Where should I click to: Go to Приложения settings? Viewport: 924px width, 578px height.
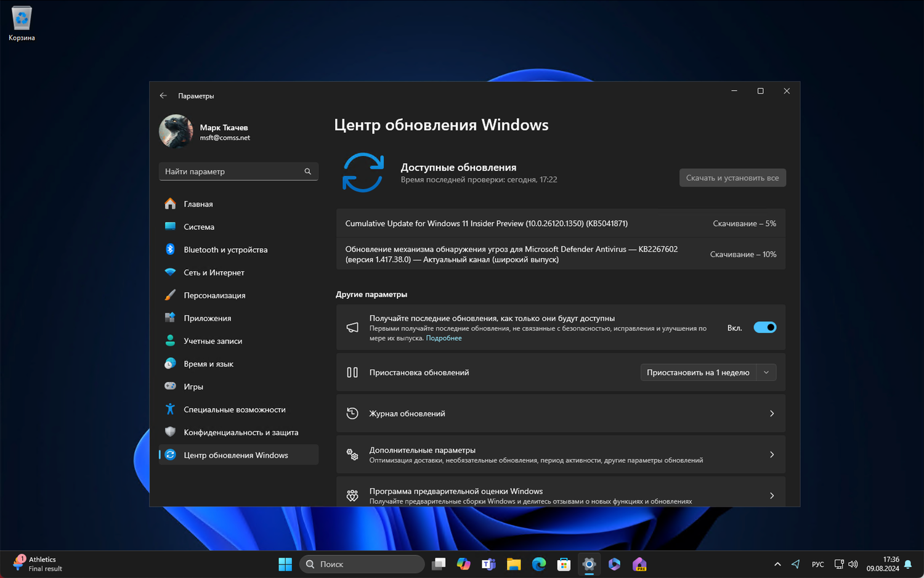(238, 318)
